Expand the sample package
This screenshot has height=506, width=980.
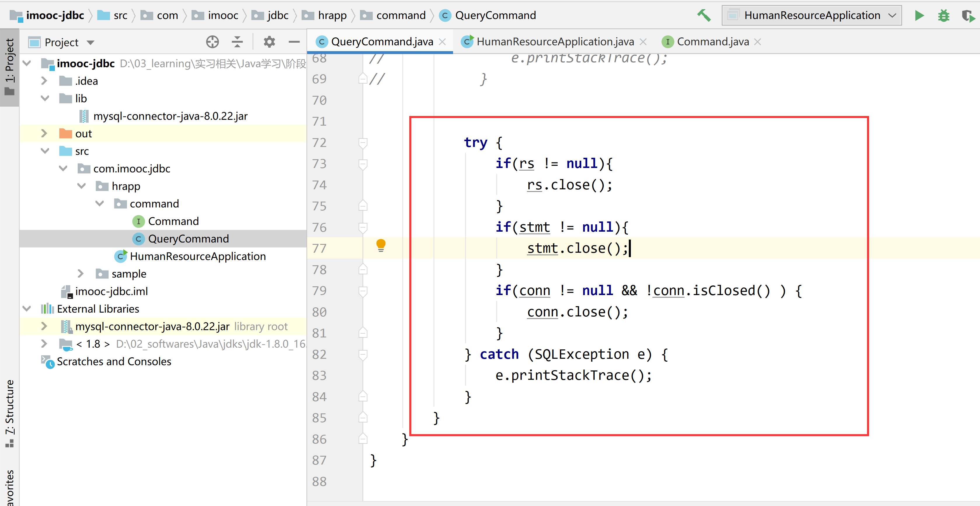coord(81,273)
